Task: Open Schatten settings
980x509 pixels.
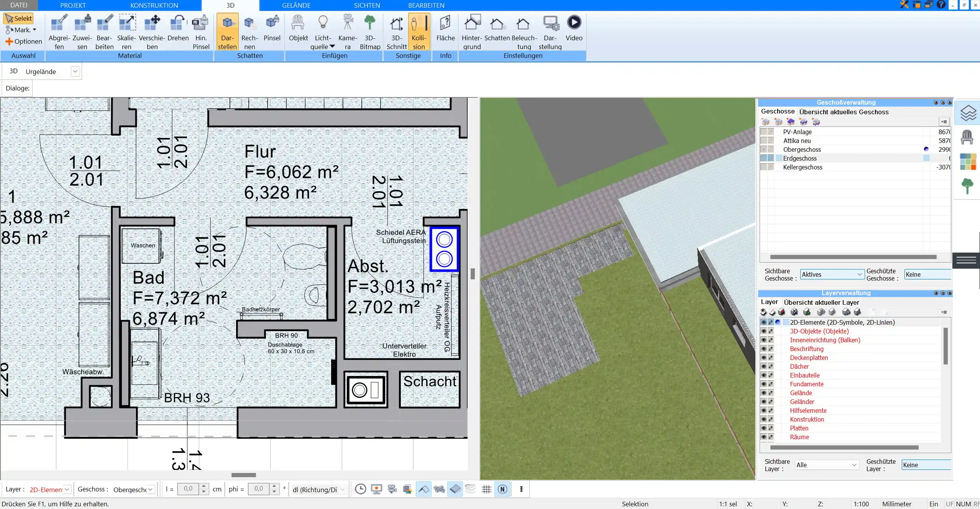Action: coord(497,28)
